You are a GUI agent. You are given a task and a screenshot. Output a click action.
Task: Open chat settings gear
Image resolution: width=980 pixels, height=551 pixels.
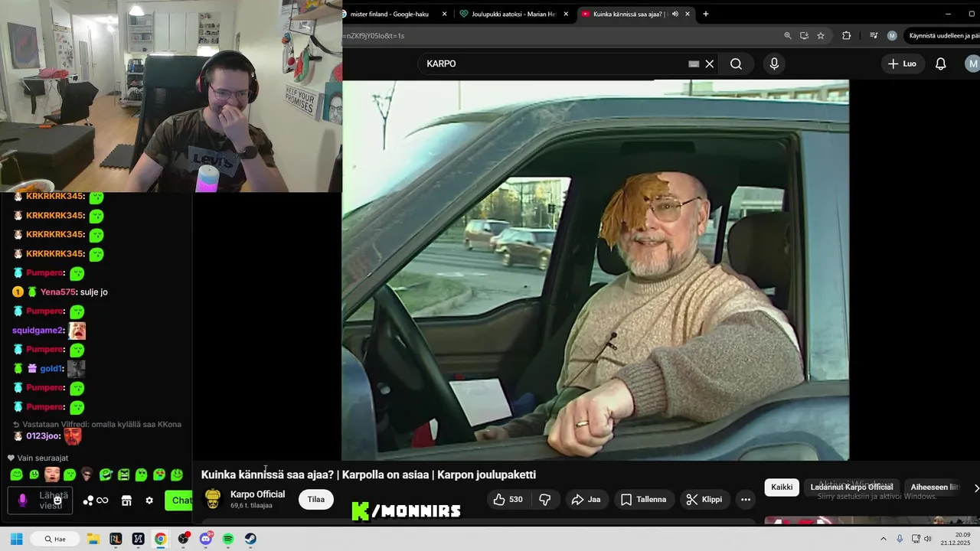point(149,500)
